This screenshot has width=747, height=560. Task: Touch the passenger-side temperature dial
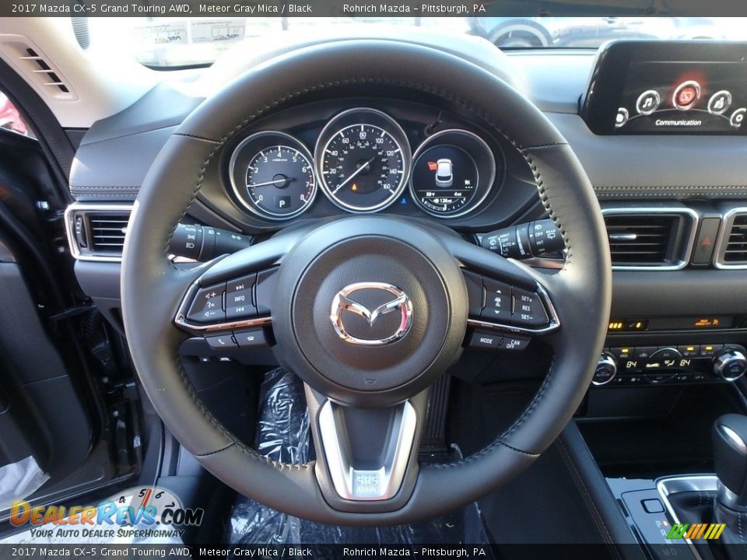(x=729, y=364)
